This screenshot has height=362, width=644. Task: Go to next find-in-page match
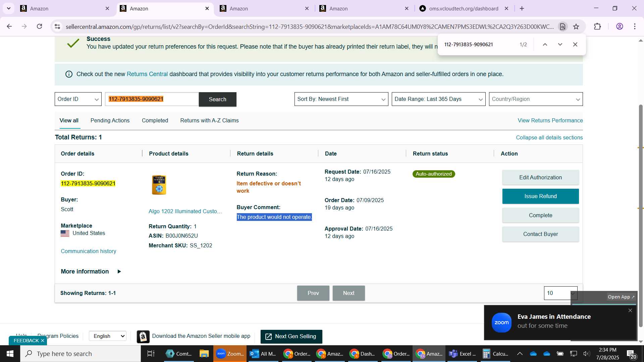tap(560, 44)
